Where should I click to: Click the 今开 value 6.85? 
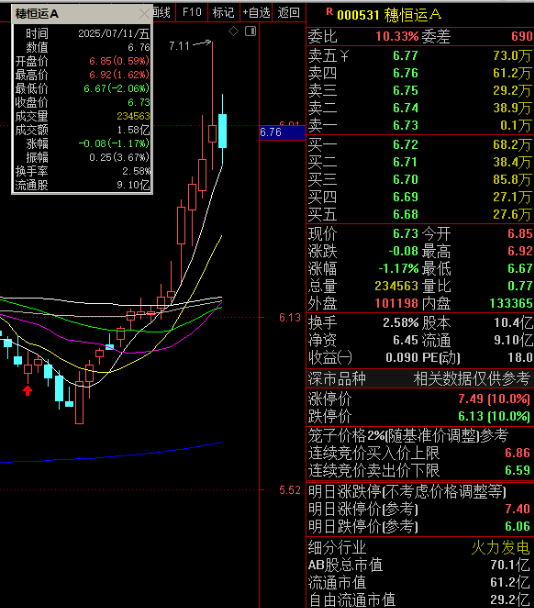[520, 234]
